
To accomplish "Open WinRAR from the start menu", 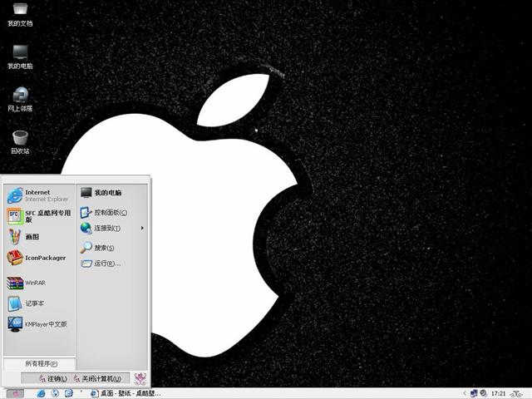I will pyautogui.click(x=33, y=283).
